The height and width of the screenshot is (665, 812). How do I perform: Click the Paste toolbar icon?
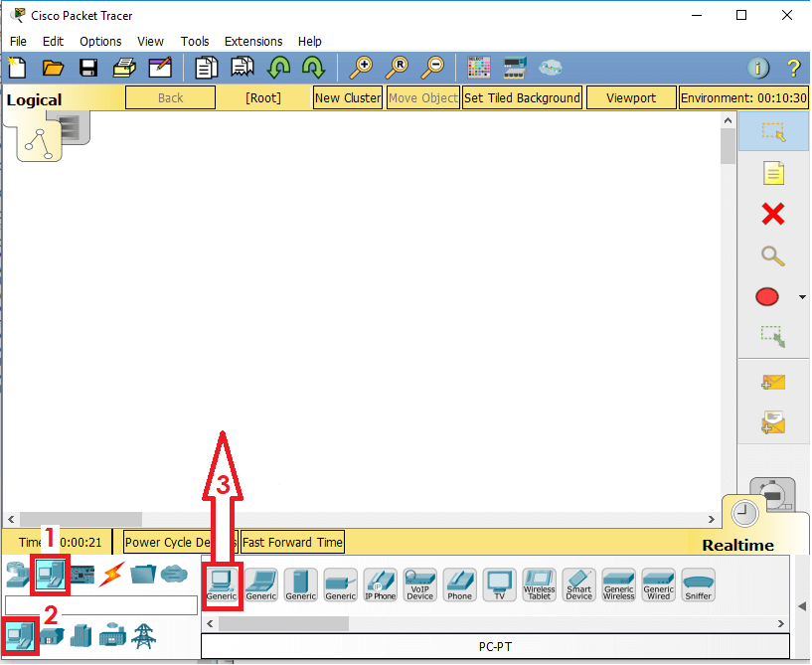click(x=243, y=68)
